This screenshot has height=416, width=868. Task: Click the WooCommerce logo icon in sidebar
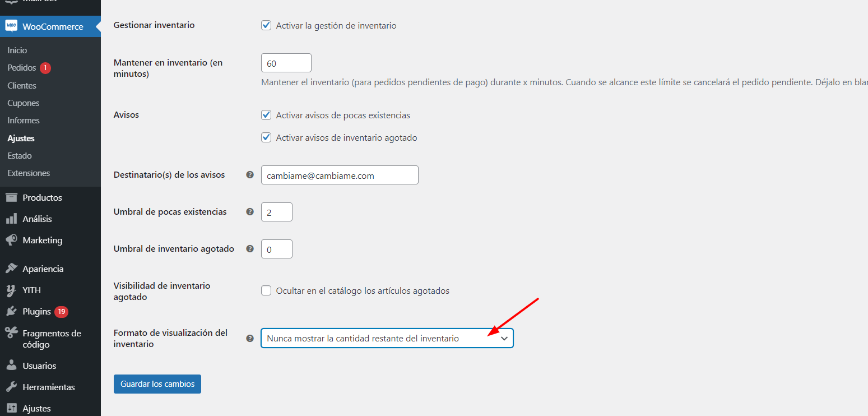point(11,26)
